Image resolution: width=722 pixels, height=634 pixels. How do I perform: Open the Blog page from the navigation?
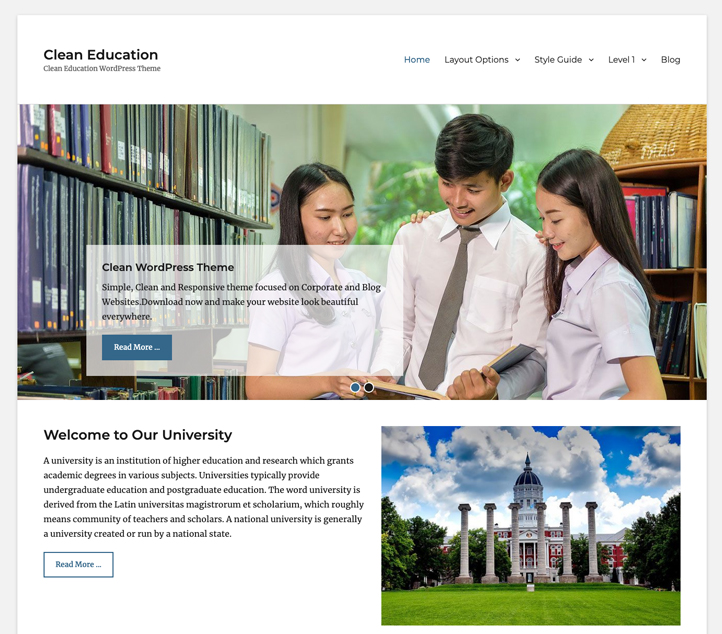coord(670,60)
